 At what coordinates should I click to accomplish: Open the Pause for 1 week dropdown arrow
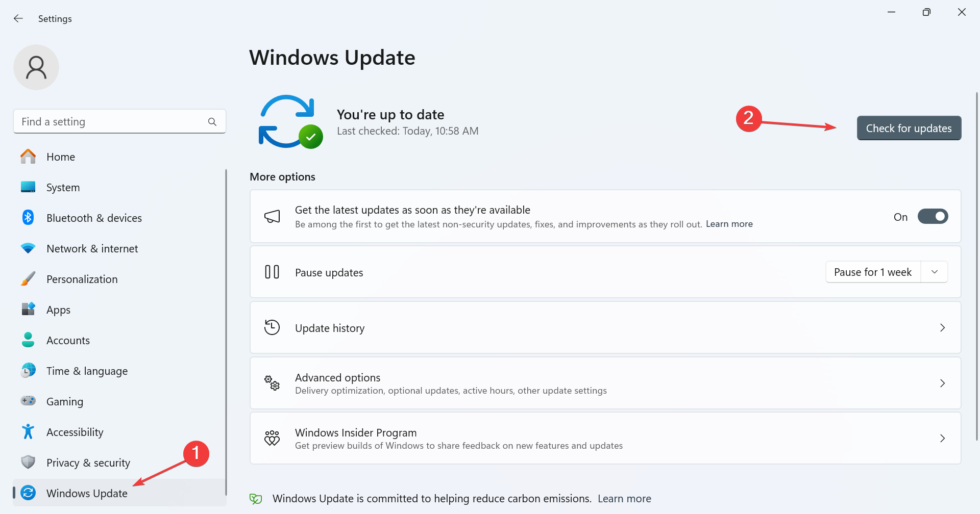[x=935, y=272]
